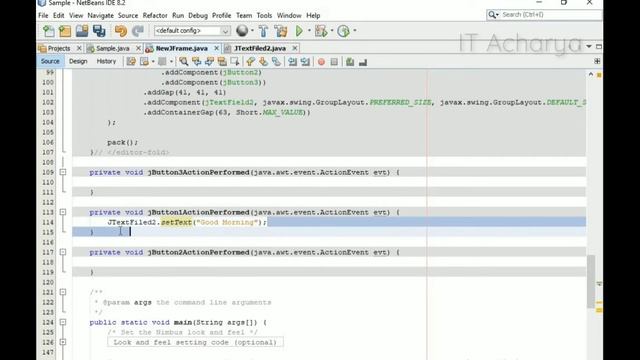This screenshot has height=360, width=640.
Task: Click the Find Next Occurrence icon
Action: [x=209, y=62]
